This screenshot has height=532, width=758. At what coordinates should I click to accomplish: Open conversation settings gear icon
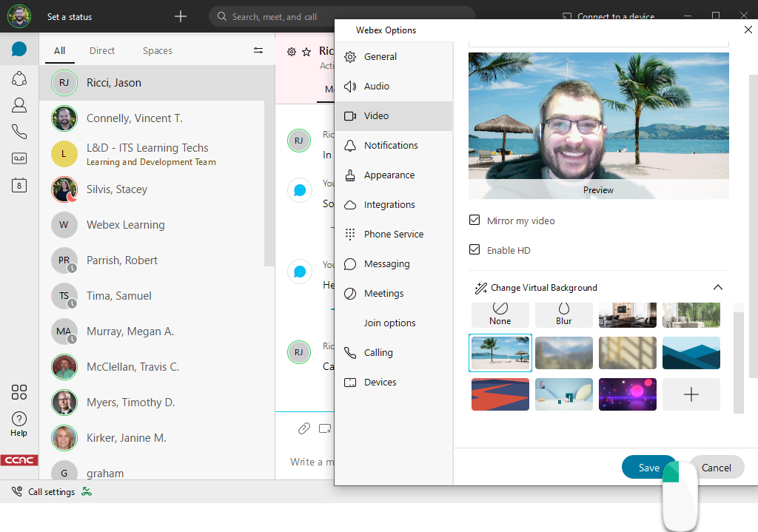pos(292,52)
